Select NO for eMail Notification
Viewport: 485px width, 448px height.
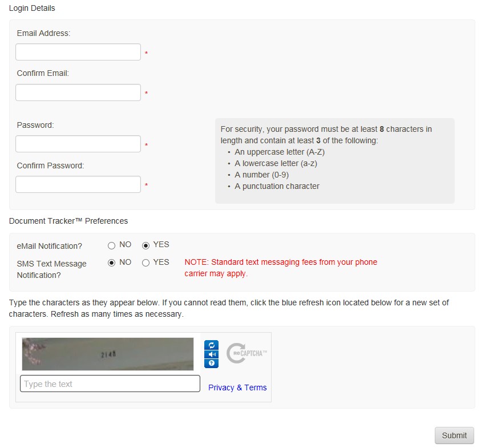click(111, 245)
